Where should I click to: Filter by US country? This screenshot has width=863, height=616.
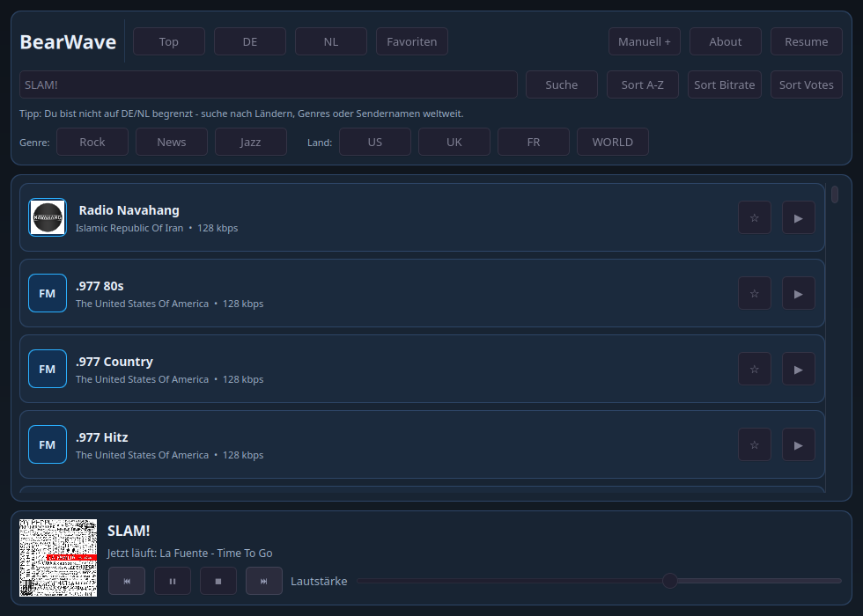point(375,142)
